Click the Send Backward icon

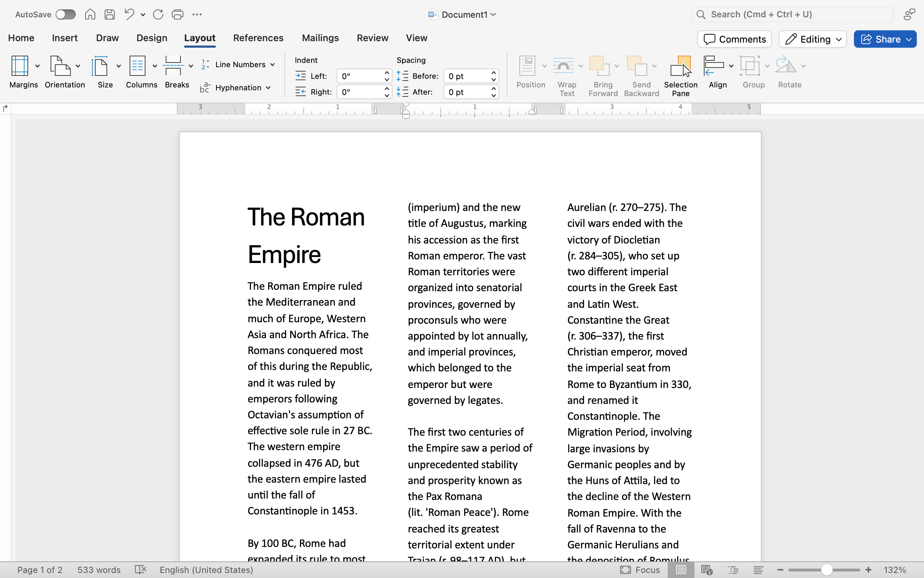coord(637,66)
